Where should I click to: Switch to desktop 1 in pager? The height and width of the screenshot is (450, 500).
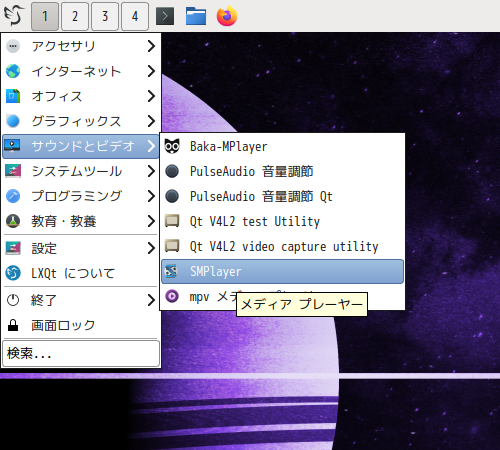point(45,16)
